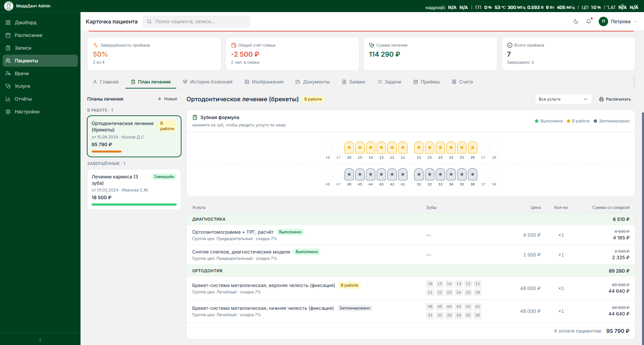This screenshot has height=345, width=644.
Task: Select tooth 11 in the dental chart
Action: [403, 148]
